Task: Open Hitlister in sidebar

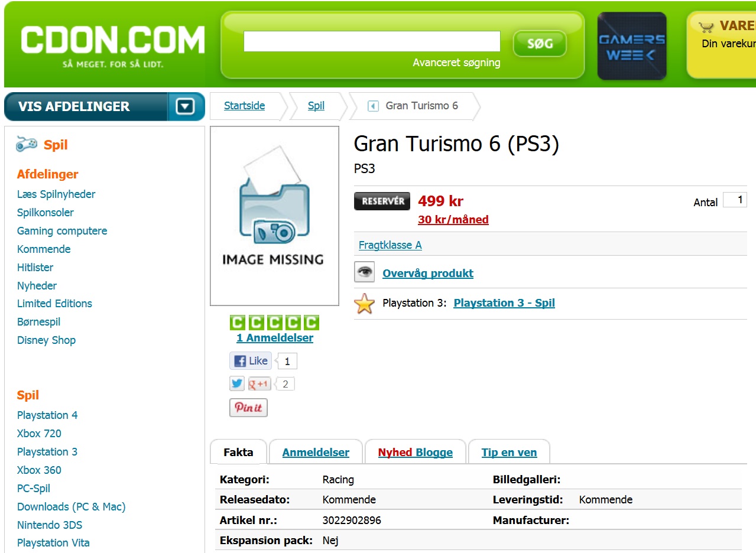Action: (35, 268)
